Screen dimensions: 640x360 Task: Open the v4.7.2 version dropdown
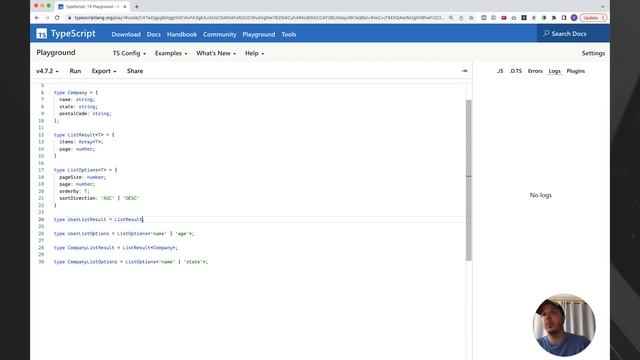click(47, 71)
